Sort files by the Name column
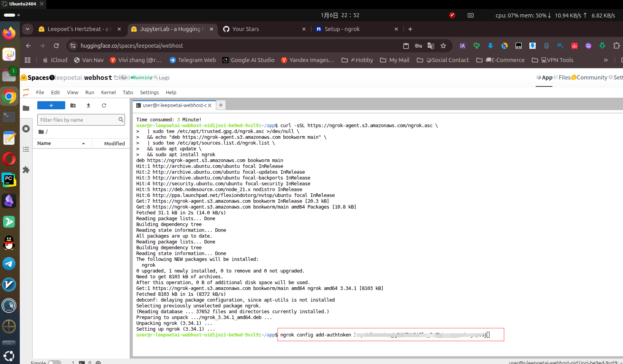Viewport: 623px width, 364px height. click(x=44, y=143)
